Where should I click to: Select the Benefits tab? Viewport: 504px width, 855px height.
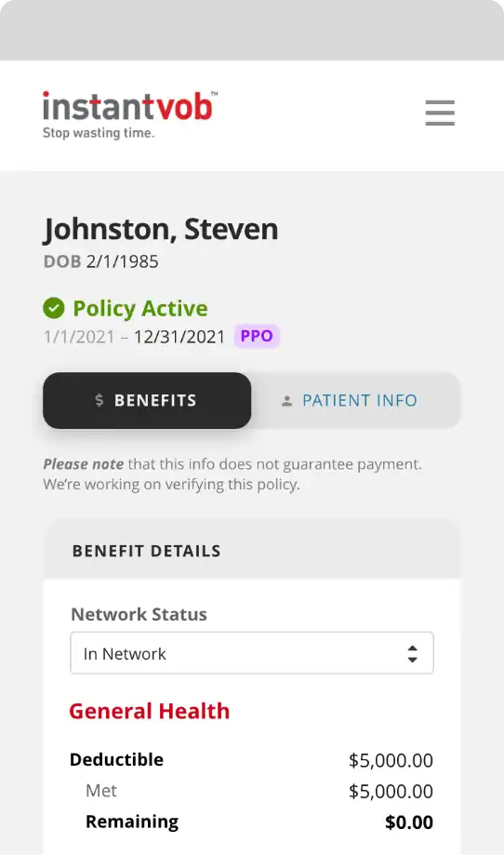(x=147, y=400)
